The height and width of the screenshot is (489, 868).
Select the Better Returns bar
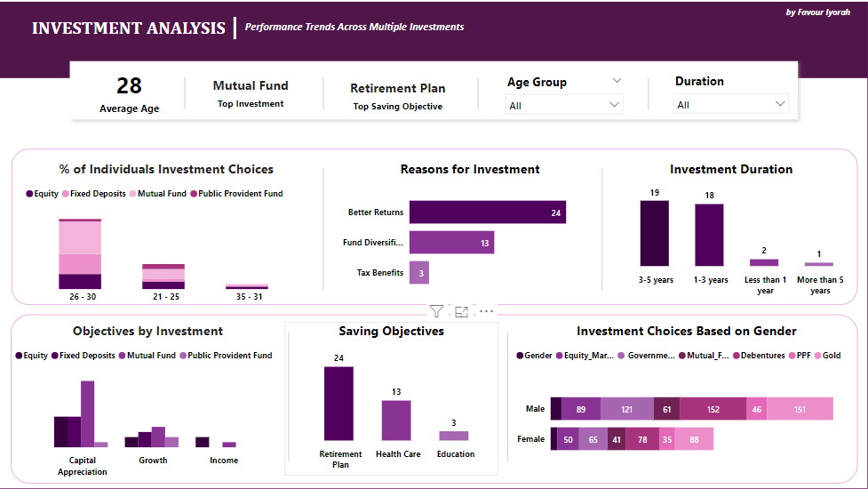[x=487, y=212]
